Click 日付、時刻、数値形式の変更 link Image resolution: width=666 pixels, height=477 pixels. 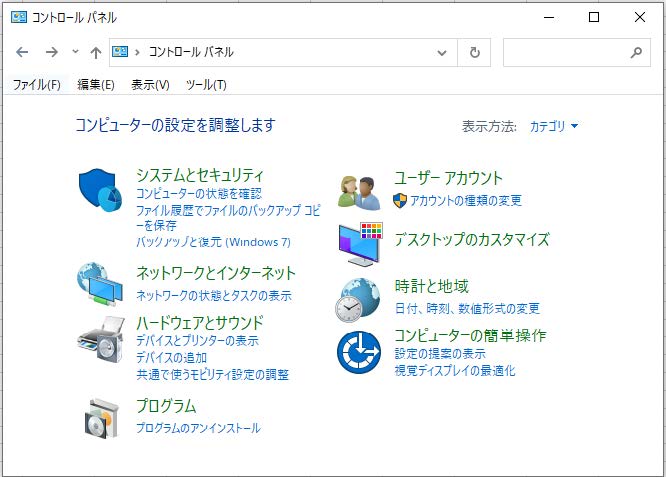coord(467,308)
